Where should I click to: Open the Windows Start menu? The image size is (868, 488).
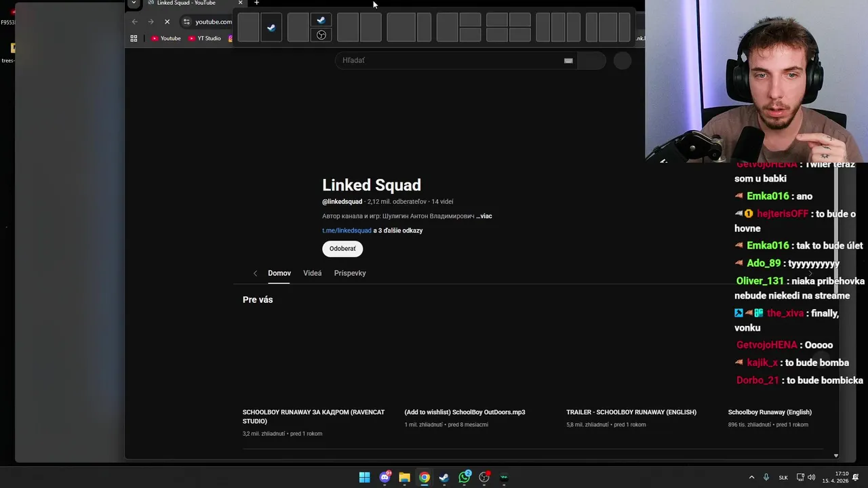coord(364,477)
